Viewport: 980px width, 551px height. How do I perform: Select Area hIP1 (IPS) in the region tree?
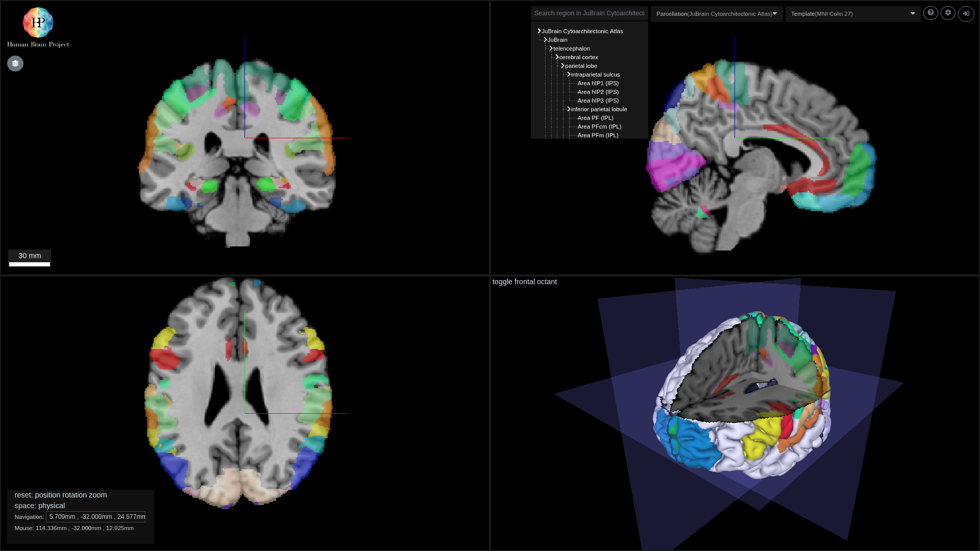(598, 83)
